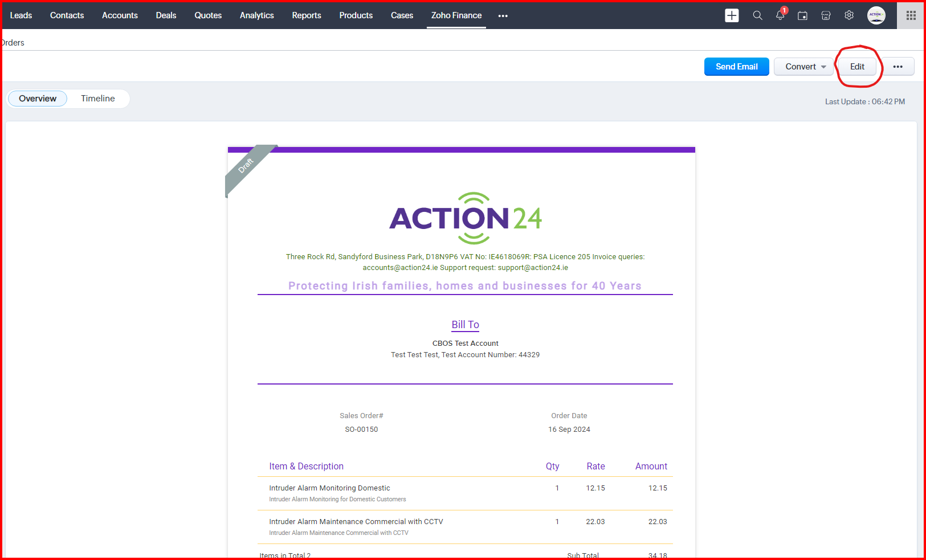926x560 pixels.
Task: Open the apps grid launcher icon
Action: coord(911,15)
